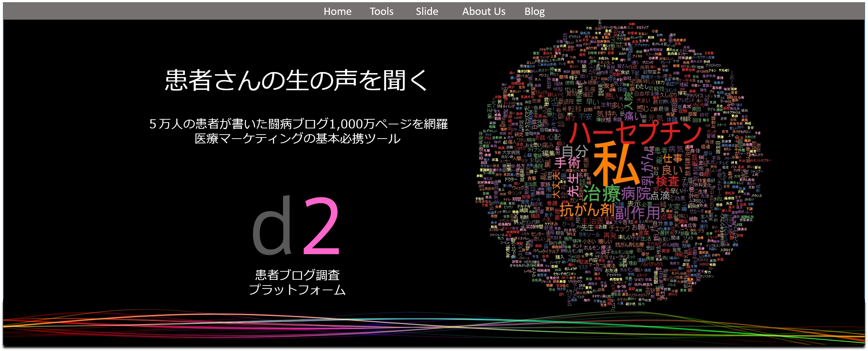
Task: Click the large orange 私 in word cloud
Action: pyautogui.click(x=616, y=163)
